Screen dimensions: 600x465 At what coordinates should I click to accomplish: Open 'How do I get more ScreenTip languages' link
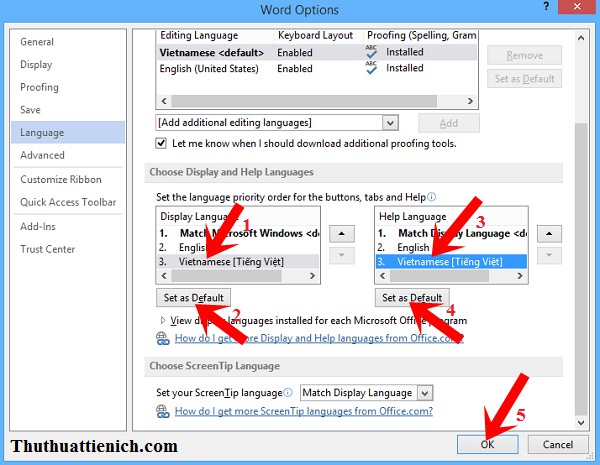(x=304, y=411)
